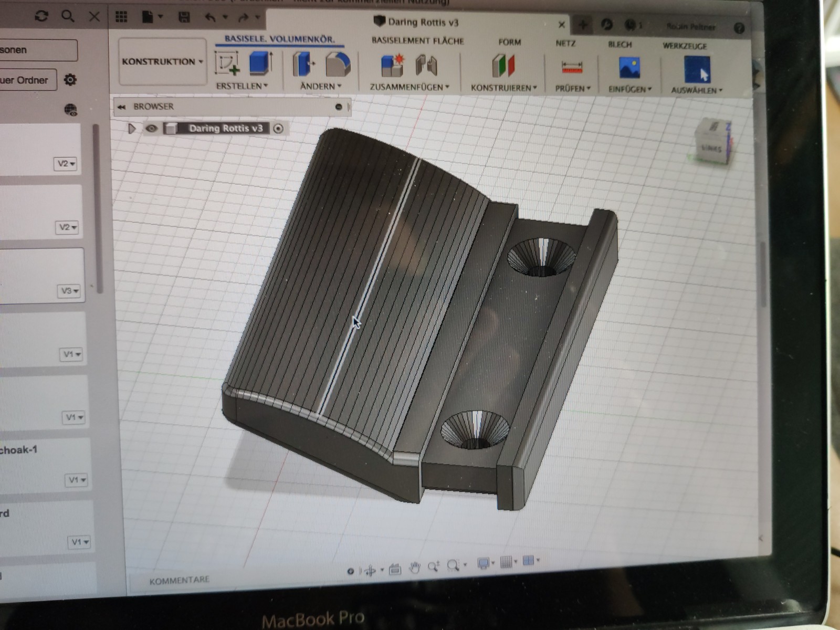This screenshot has height=630, width=840.
Task: Collapse the BROWSER panel with the arrows
Action: click(x=121, y=107)
